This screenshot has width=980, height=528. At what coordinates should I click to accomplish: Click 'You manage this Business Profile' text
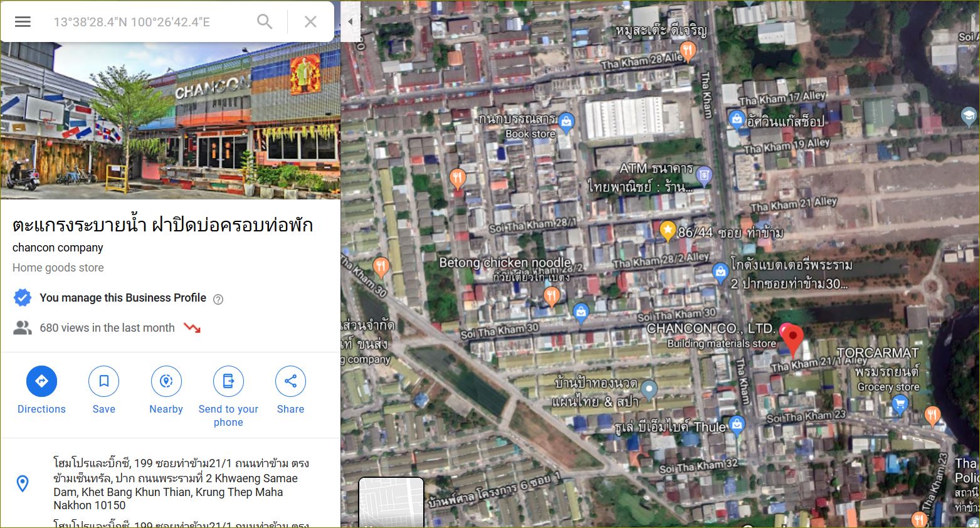(x=123, y=298)
